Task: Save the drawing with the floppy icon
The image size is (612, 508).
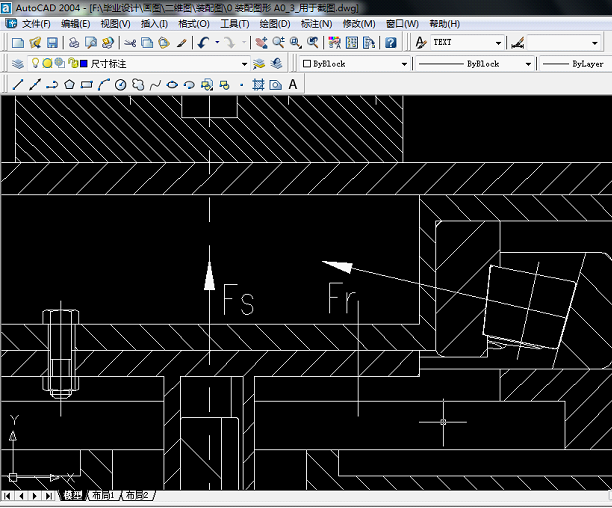Action: click(52, 43)
